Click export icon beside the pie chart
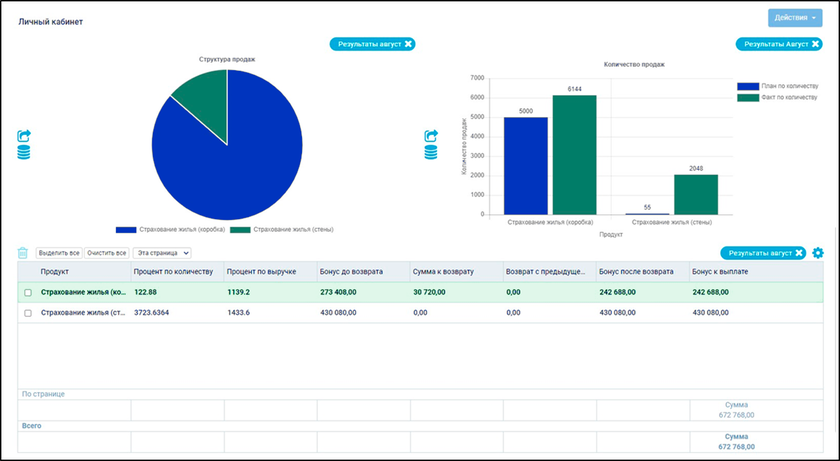The width and height of the screenshot is (840, 461). click(25, 136)
